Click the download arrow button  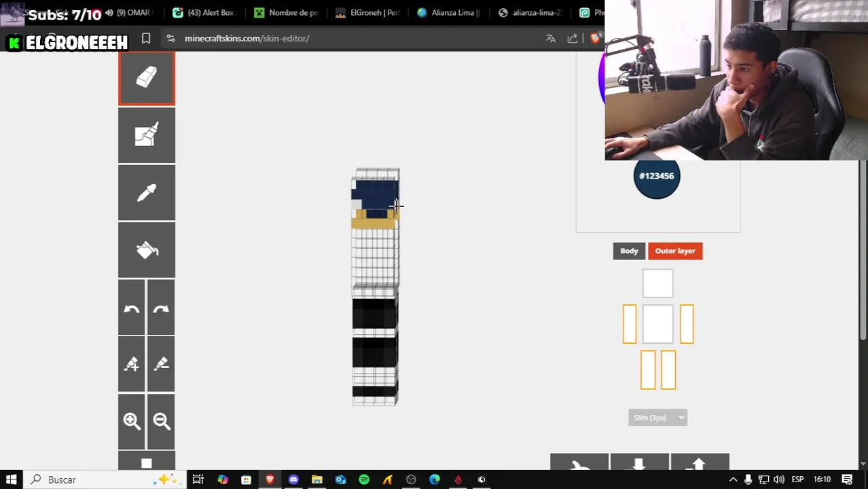coord(639,463)
